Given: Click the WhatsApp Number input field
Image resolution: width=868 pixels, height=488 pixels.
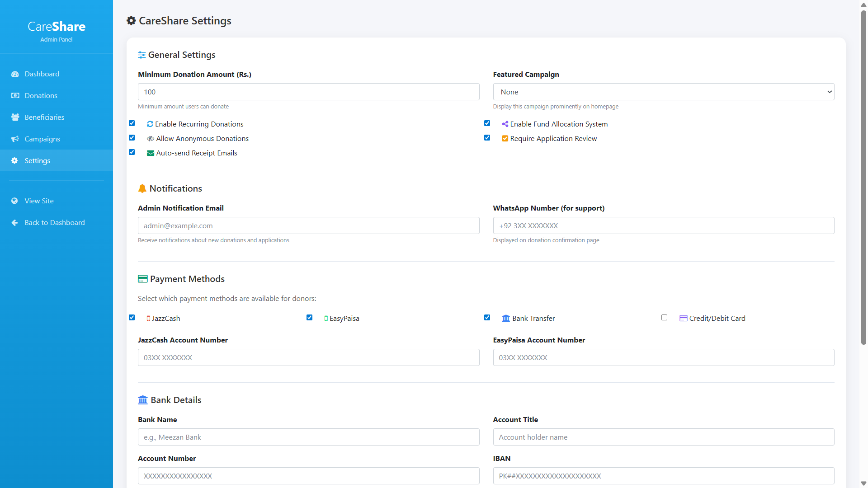Looking at the screenshot, I should coord(664,225).
